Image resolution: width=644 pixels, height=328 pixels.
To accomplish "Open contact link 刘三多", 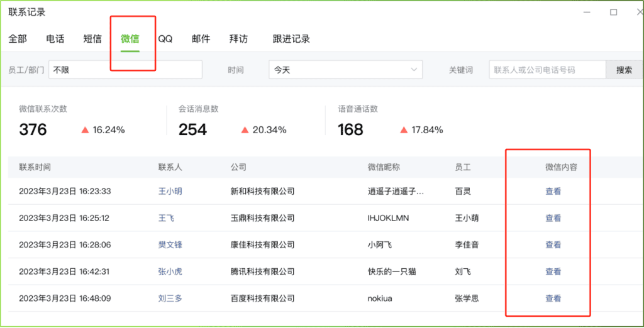I will coord(170,298).
